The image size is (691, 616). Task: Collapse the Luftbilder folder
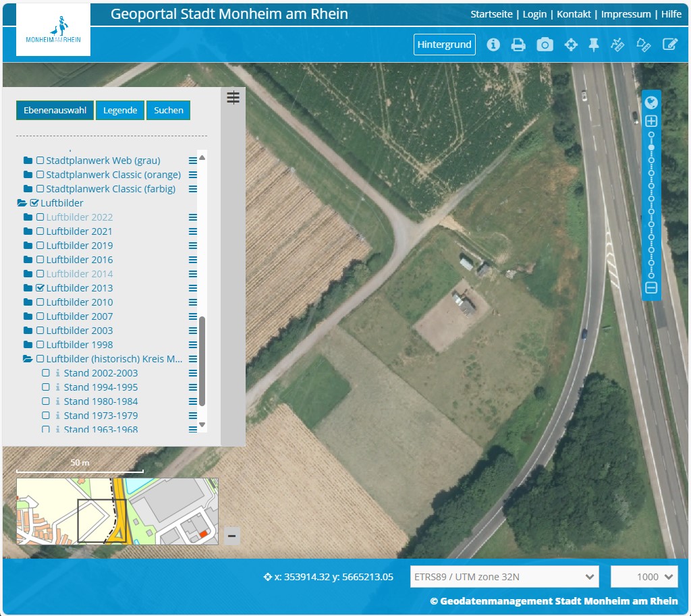point(22,203)
